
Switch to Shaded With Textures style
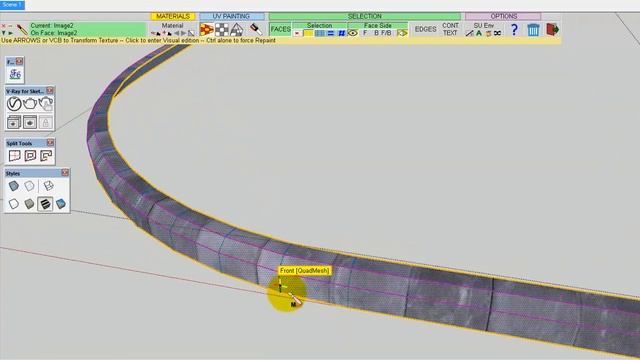point(45,204)
